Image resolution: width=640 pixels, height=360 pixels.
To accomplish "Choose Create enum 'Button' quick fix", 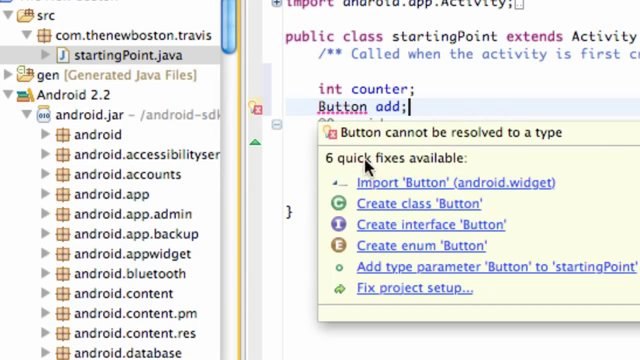I will coord(422,246).
